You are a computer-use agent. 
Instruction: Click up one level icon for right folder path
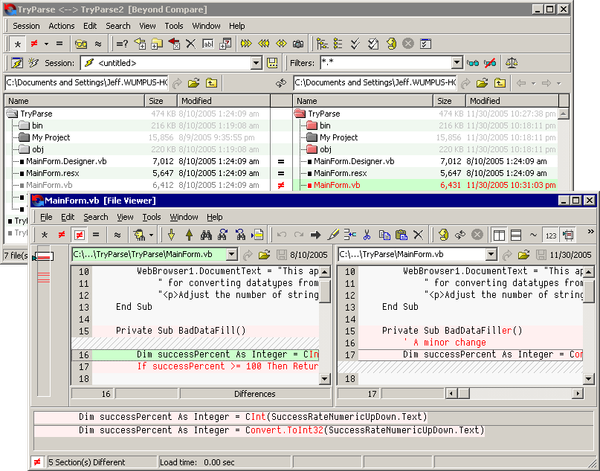click(x=500, y=83)
